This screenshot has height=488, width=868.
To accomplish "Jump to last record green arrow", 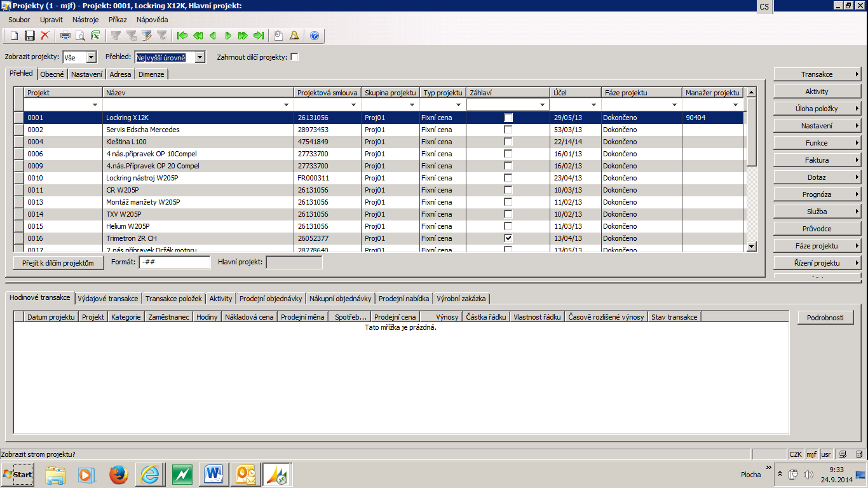I will point(259,36).
